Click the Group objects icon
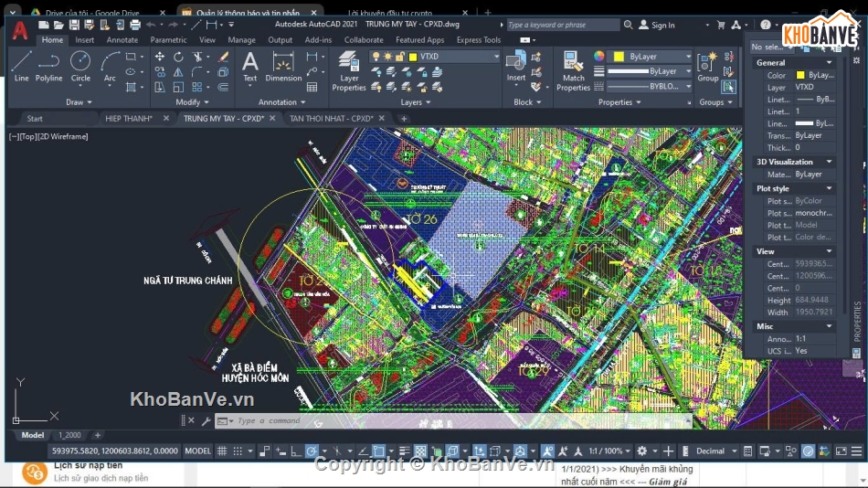868x488 pixels. 707,67
